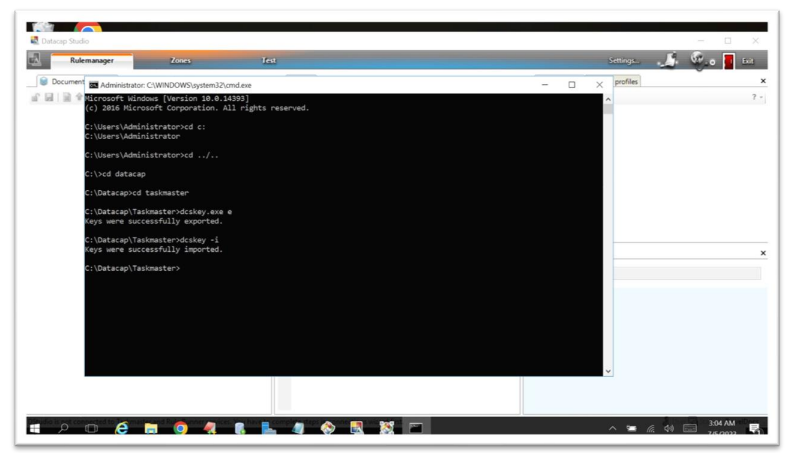
Task: Click the cmd scrollbar thumb
Action: pyautogui.click(x=608, y=110)
